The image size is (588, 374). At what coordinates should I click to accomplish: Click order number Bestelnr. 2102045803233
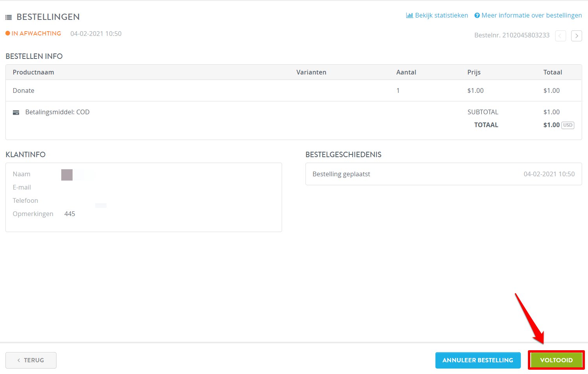click(512, 35)
